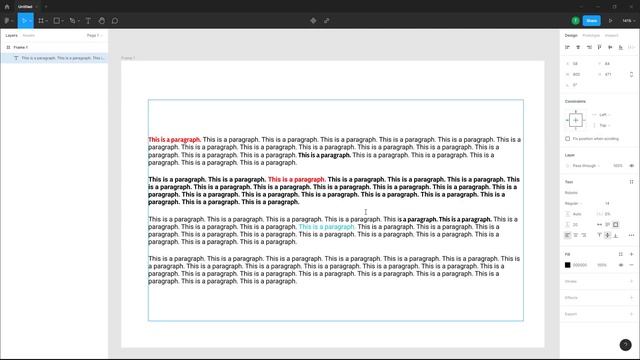Select the Text tool
This screenshot has width=640, height=360.
[x=88, y=21]
